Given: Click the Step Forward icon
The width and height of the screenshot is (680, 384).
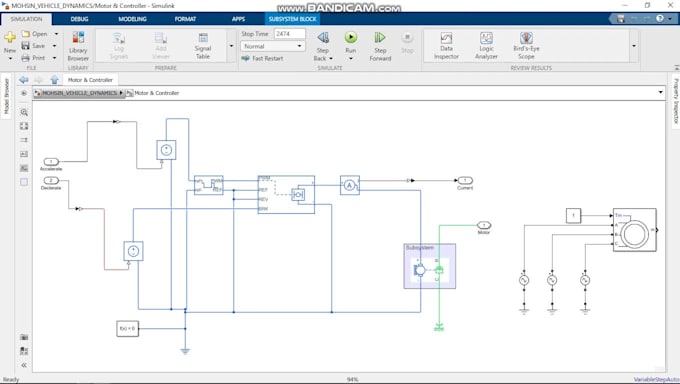Looking at the screenshot, I should [380, 38].
